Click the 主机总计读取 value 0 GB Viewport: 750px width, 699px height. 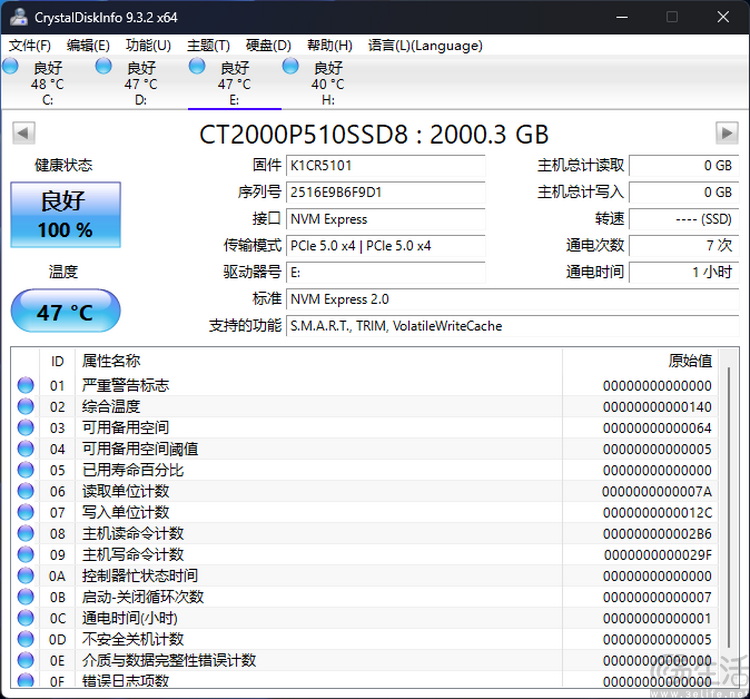coord(684,166)
